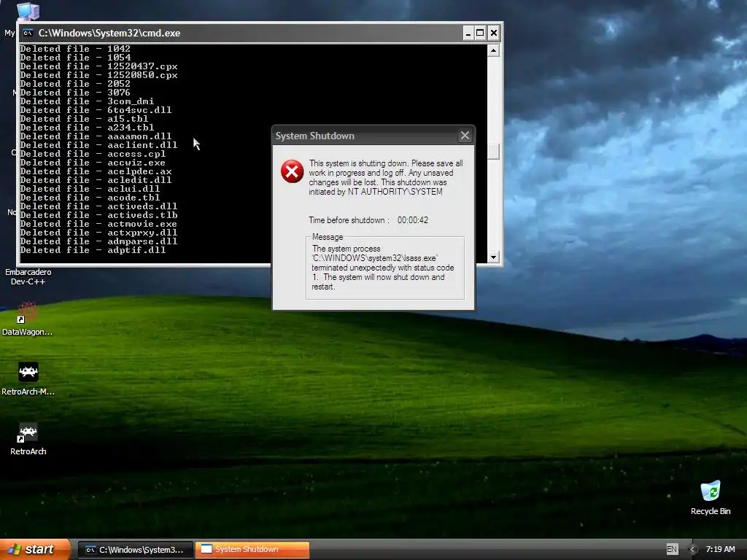Open the Recycle Bin

coord(711,498)
